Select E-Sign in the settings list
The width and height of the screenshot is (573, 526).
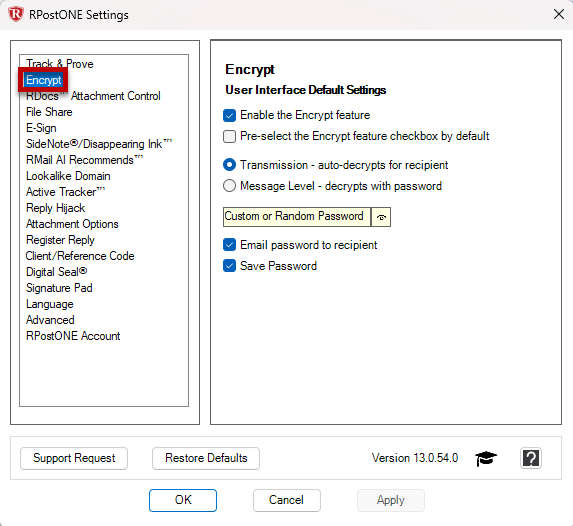(41, 128)
